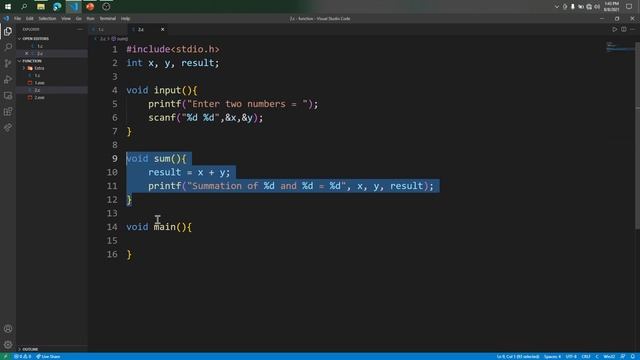Click the editor minimap
640x360 pixels.
point(620,47)
